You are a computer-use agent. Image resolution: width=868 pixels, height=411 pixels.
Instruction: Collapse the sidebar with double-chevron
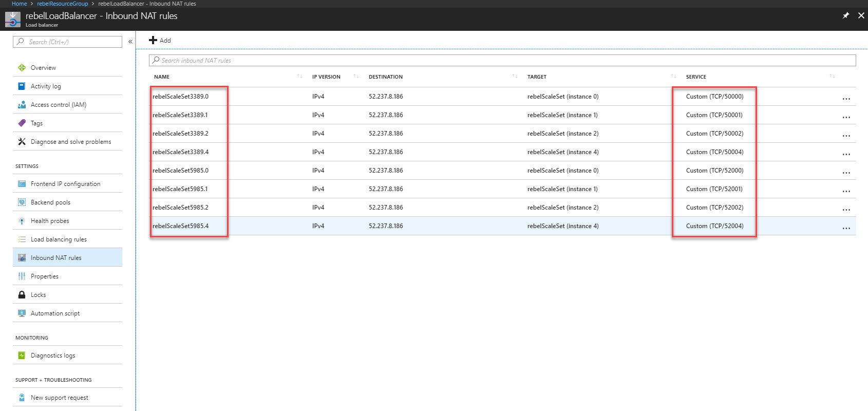[130, 42]
